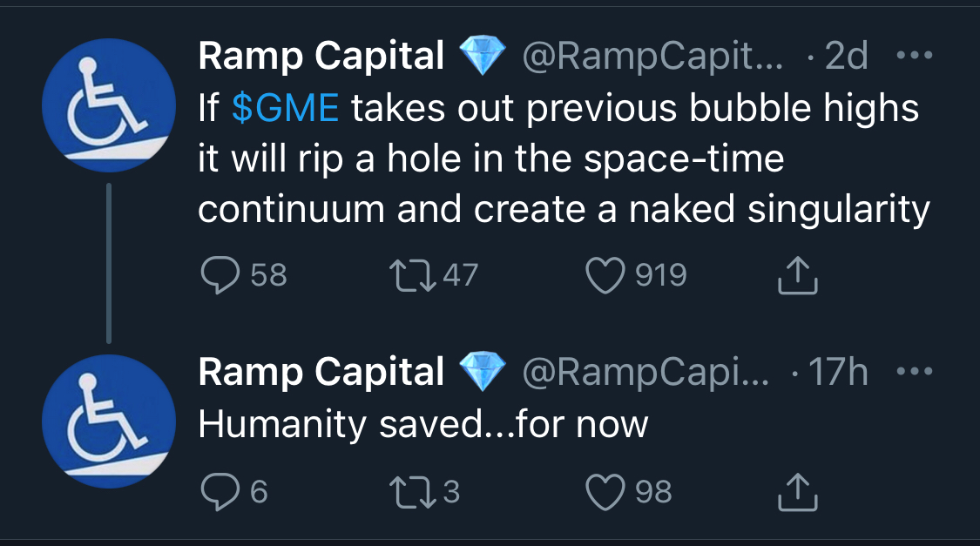Reply to the $GME bubble highs tweet
The width and height of the screenshot is (980, 546).
220,276
